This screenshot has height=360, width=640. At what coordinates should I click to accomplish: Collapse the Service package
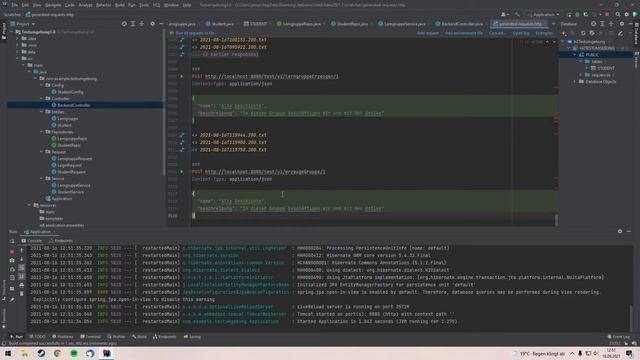click(42, 178)
